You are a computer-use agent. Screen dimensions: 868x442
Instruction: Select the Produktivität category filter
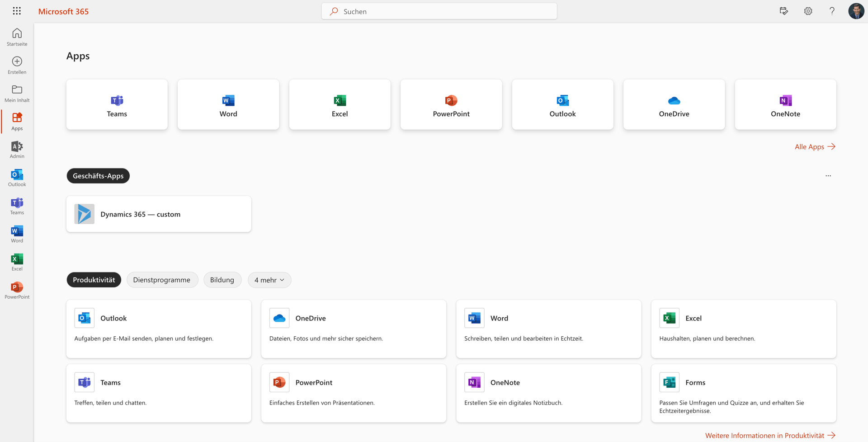(94, 280)
